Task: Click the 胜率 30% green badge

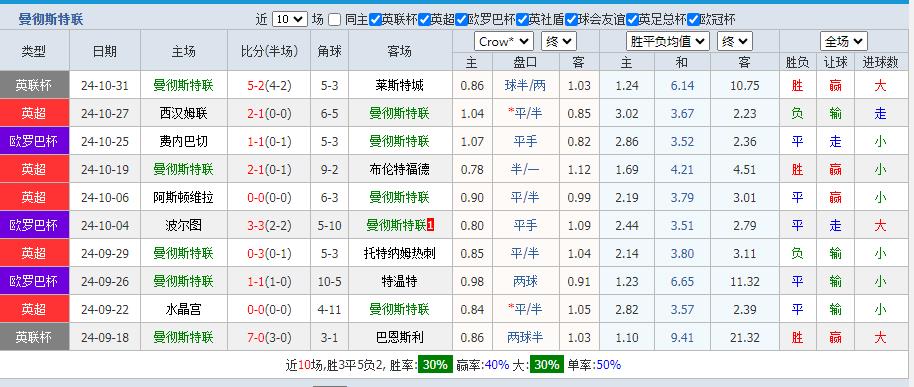Action: (x=435, y=365)
